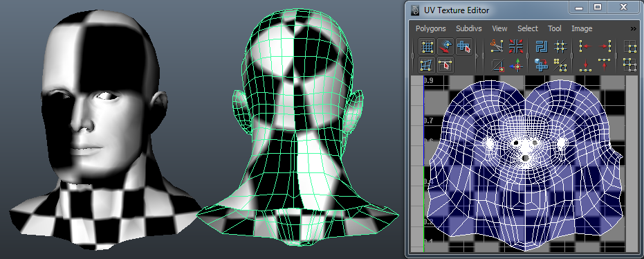Click the UV Texture Editor title text
Screen dimensions: 644x259
click(x=457, y=10)
